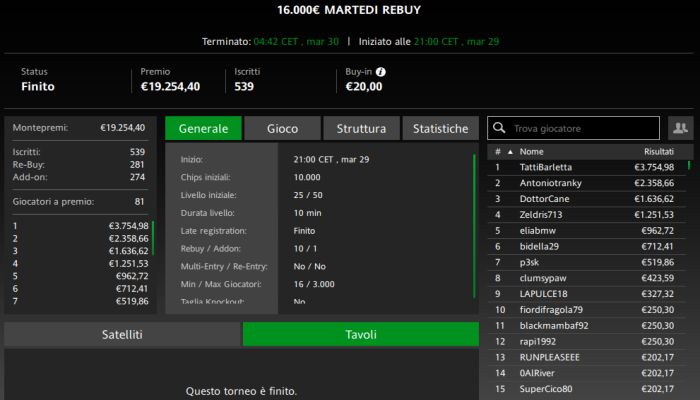
Task: Select player Antoniotranky
Action: click(587, 183)
